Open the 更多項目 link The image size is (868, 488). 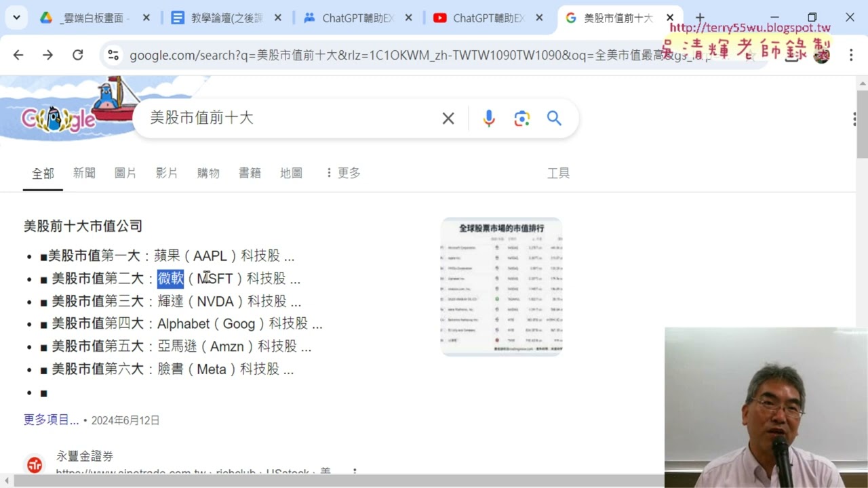(x=52, y=420)
